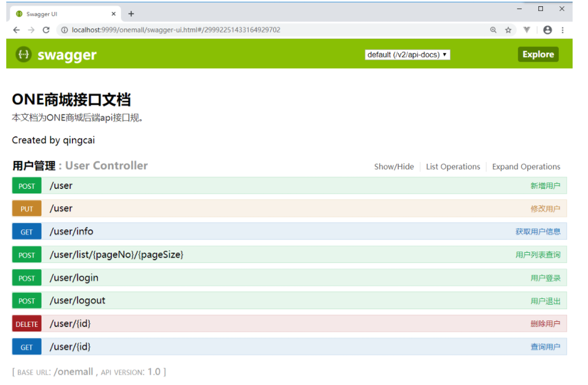This screenshot has height=385, width=588.
Task: Click the 新增用户 description link
Action: click(x=545, y=186)
